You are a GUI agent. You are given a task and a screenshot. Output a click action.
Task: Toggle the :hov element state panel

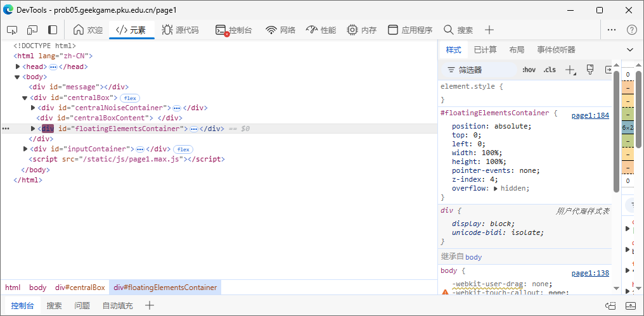tap(529, 70)
